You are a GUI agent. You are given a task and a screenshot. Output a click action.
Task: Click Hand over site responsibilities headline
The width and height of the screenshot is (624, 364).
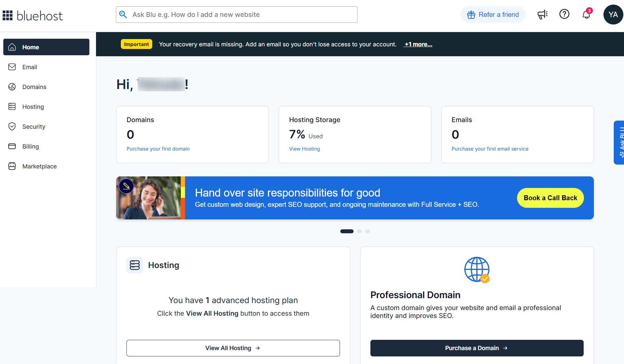tap(287, 193)
